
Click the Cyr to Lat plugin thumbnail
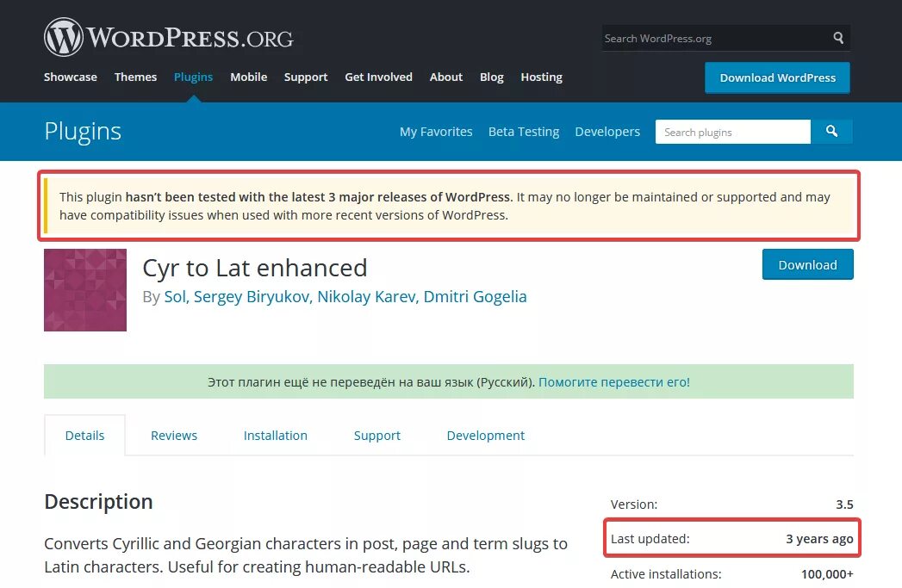pyautogui.click(x=85, y=289)
